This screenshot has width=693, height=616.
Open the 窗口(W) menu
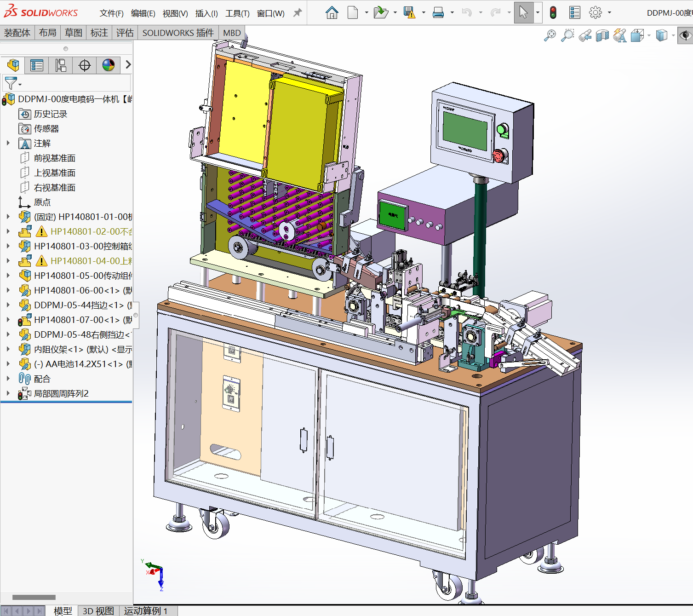[x=270, y=13]
